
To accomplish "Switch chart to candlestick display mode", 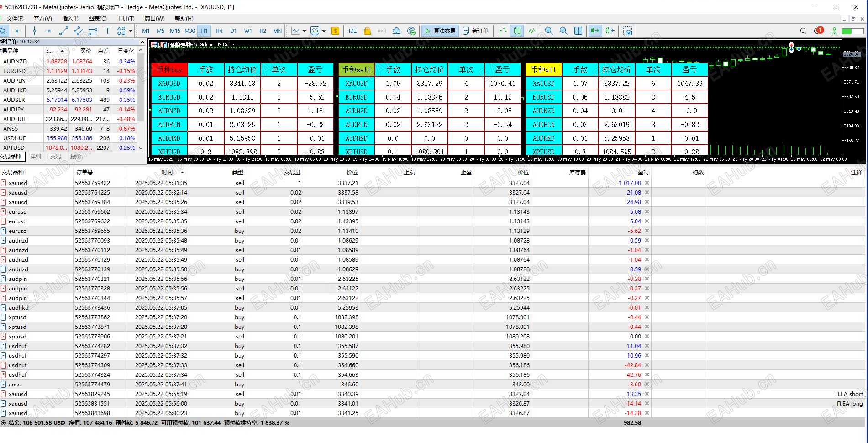I will tap(517, 31).
